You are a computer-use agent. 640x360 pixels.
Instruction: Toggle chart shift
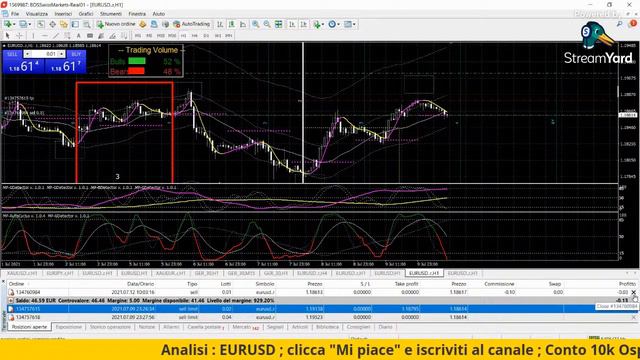[304, 24]
